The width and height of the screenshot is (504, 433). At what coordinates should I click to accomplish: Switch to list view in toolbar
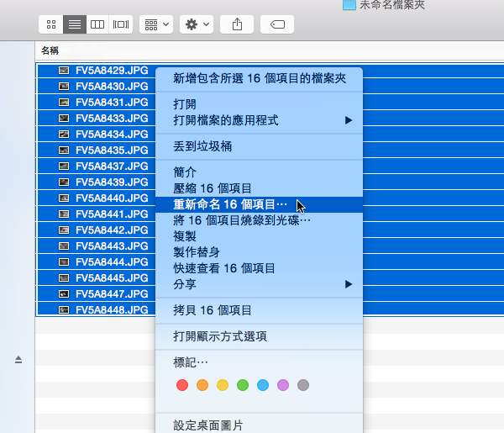[75, 24]
